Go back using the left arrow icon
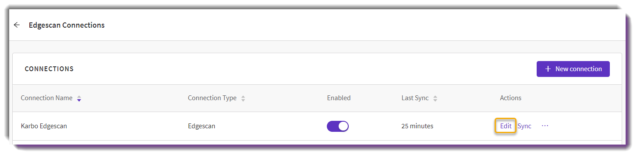The height and width of the screenshot is (163, 644). pos(17,25)
